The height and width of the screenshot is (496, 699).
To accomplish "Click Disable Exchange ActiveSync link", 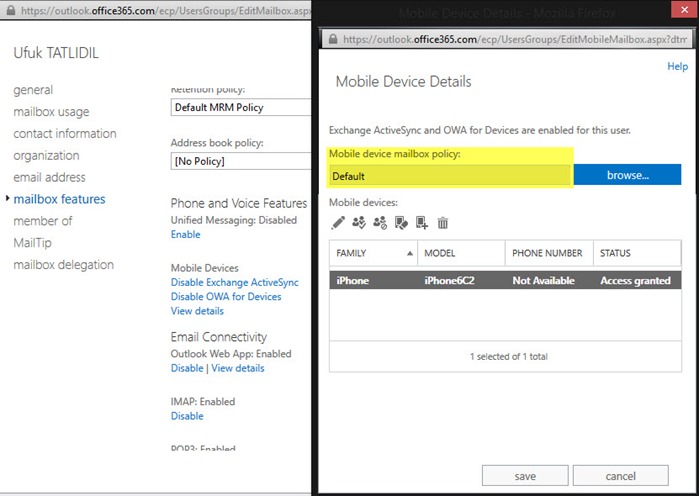I will pos(234,283).
